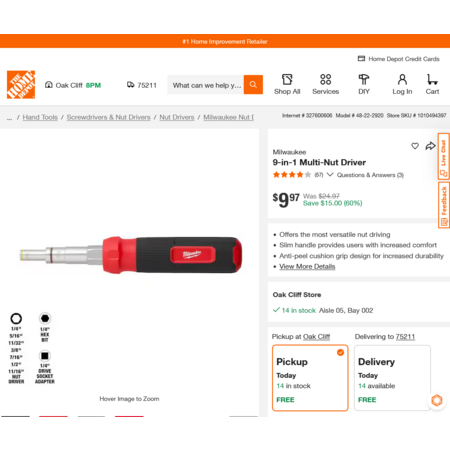Screen dimensions: 450x450
Task: Click the share arrow icon
Action: tap(430, 146)
